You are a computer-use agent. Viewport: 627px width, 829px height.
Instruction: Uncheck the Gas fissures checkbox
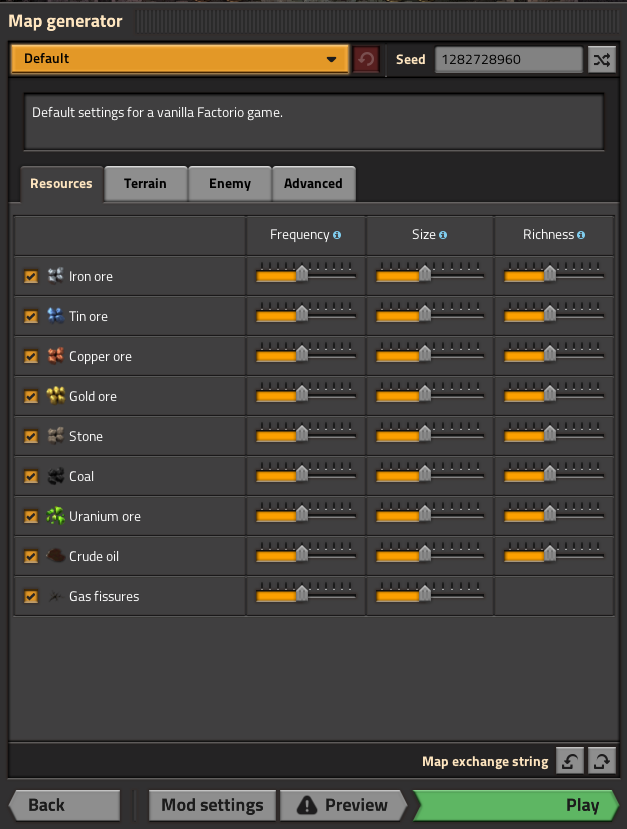[x=31, y=597]
